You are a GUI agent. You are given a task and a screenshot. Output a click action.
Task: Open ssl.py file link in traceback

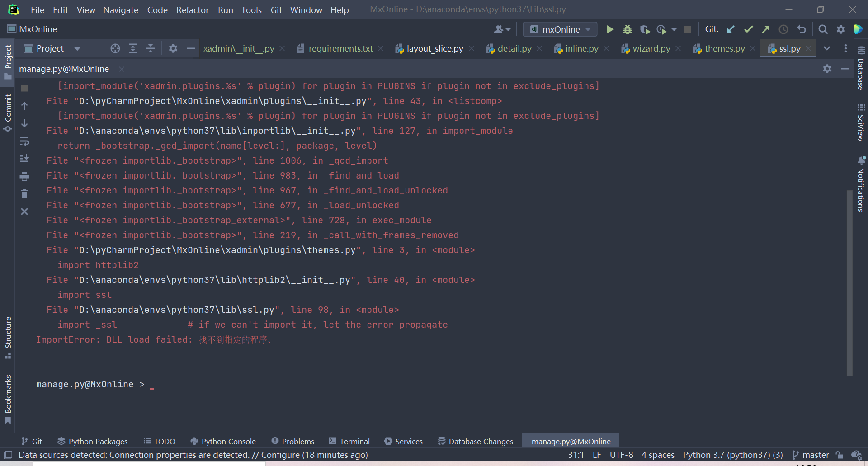[177, 310]
